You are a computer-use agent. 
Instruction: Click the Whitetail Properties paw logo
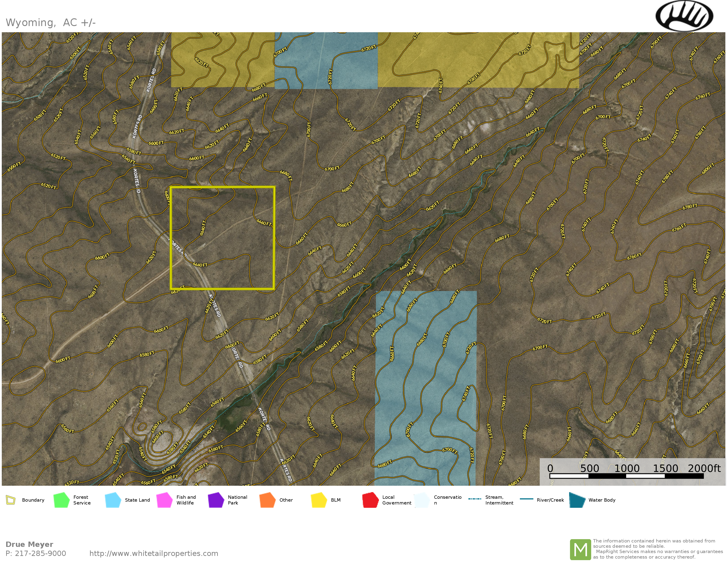pyautogui.click(x=684, y=16)
